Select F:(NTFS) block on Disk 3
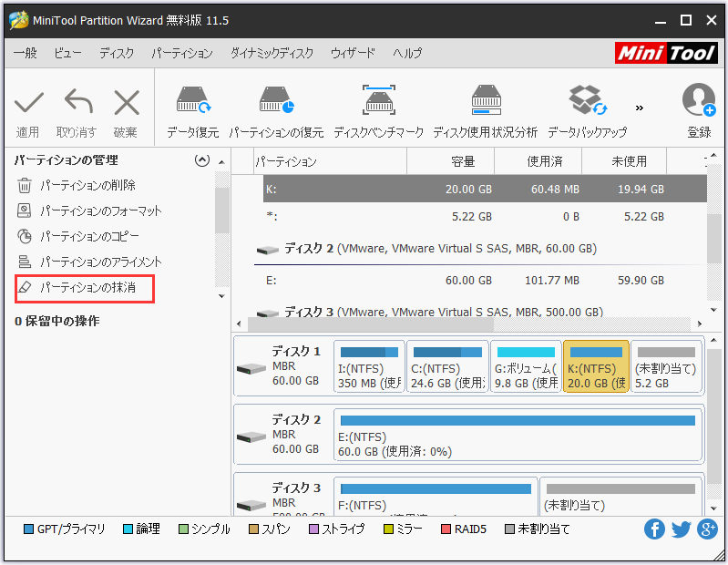Viewport: 728px width, 565px height. tap(436, 496)
